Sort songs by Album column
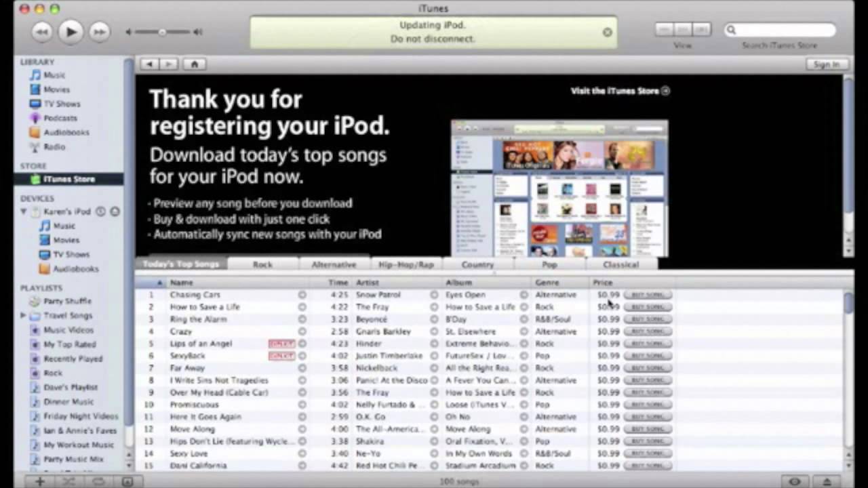This screenshot has height=488, width=868. point(487,283)
